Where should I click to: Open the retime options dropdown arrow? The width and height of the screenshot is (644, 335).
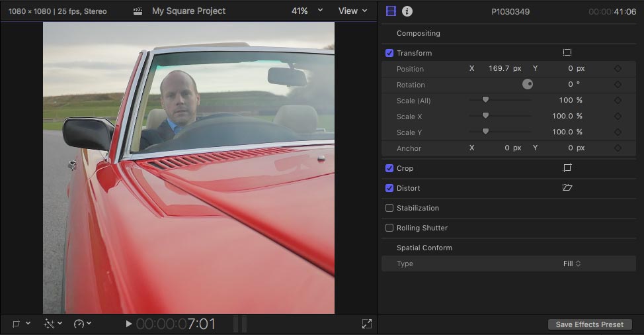(x=89, y=324)
